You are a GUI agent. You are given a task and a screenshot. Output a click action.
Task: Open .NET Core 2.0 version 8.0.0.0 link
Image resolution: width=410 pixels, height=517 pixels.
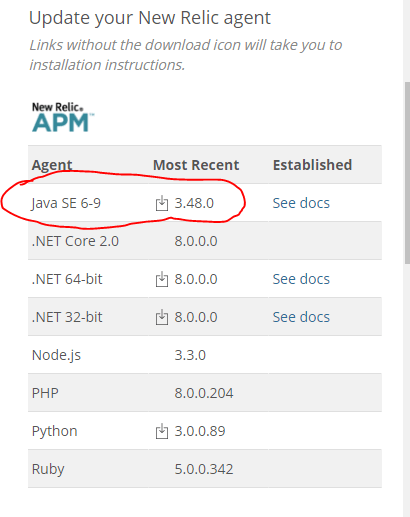click(x=196, y=241)
